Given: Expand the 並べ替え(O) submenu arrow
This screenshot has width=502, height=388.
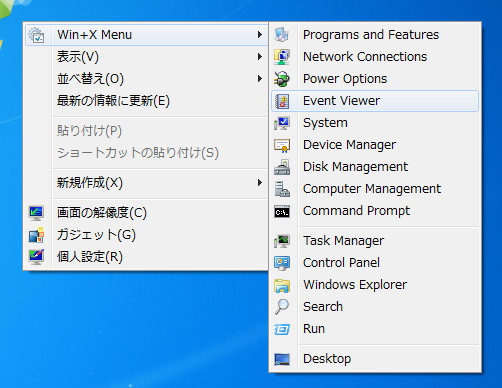Looking at the screenshot, I should [x=260, y=79].
